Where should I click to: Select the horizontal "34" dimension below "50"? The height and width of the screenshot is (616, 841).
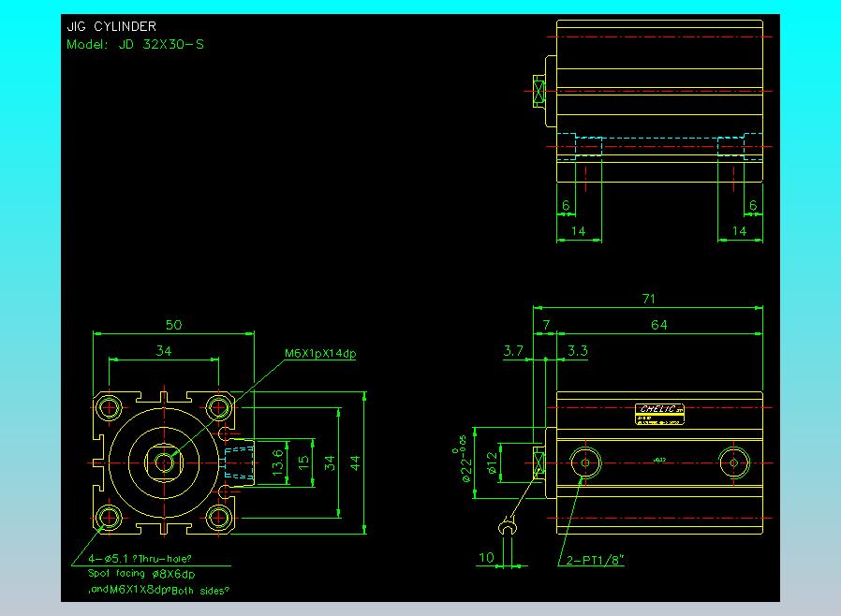[164, 351]
